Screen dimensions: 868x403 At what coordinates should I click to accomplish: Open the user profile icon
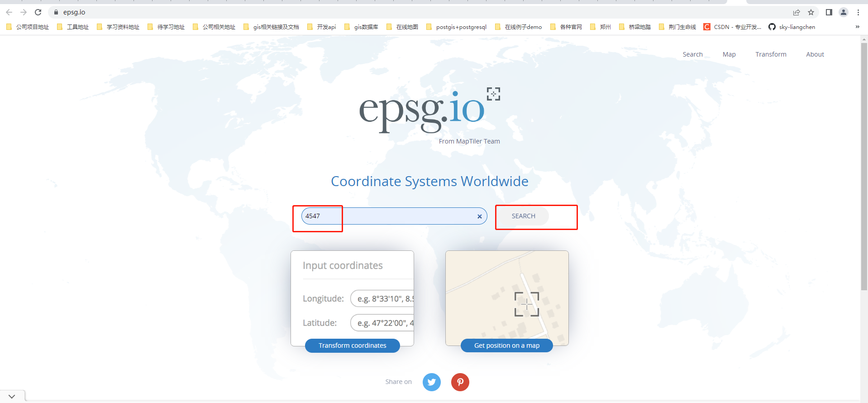coord(844,12)
